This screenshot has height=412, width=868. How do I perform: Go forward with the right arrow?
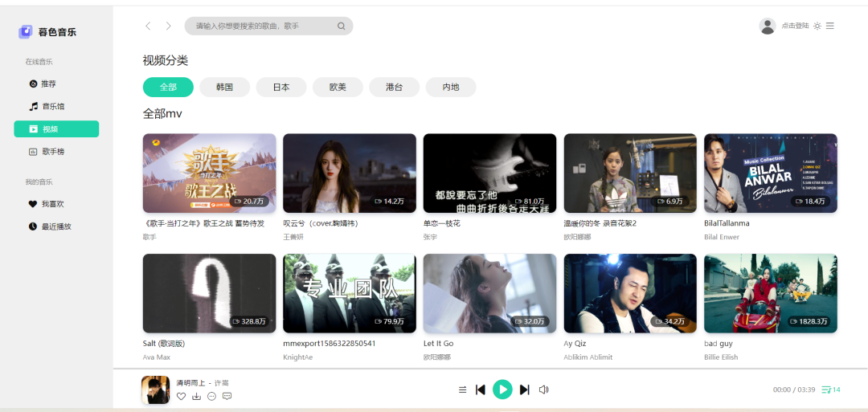[x=168, y=26]
